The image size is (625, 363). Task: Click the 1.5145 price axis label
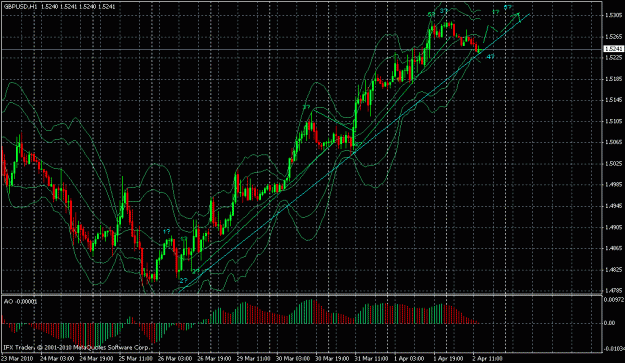[613, 100]
